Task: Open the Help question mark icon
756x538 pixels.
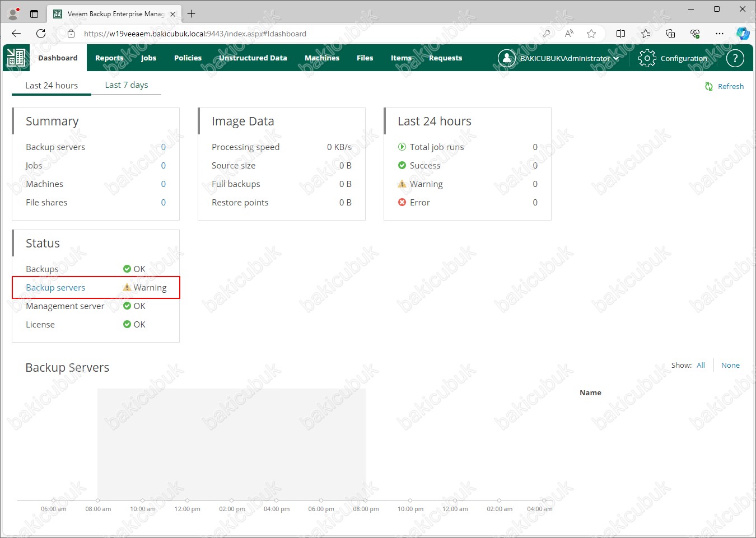Action: pos(735,58)
